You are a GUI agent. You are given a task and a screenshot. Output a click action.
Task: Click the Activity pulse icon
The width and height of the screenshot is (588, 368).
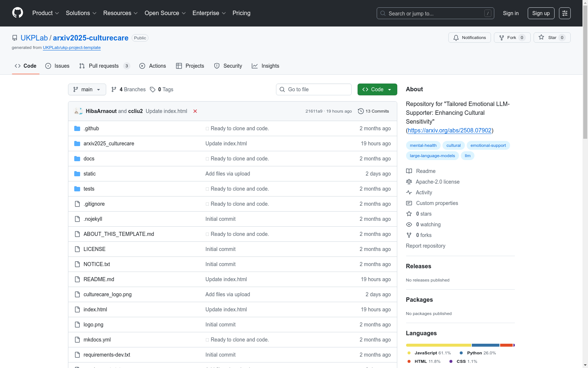(x=409, y=192)
